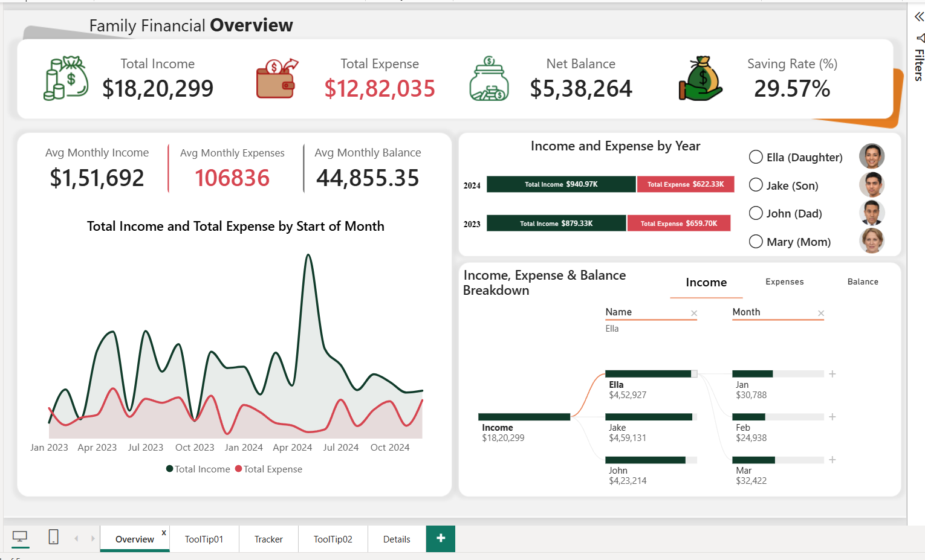This screenshot has width=925, height=560.
Task: Expand the Feb node with plus sign
Action: [832, 417]
